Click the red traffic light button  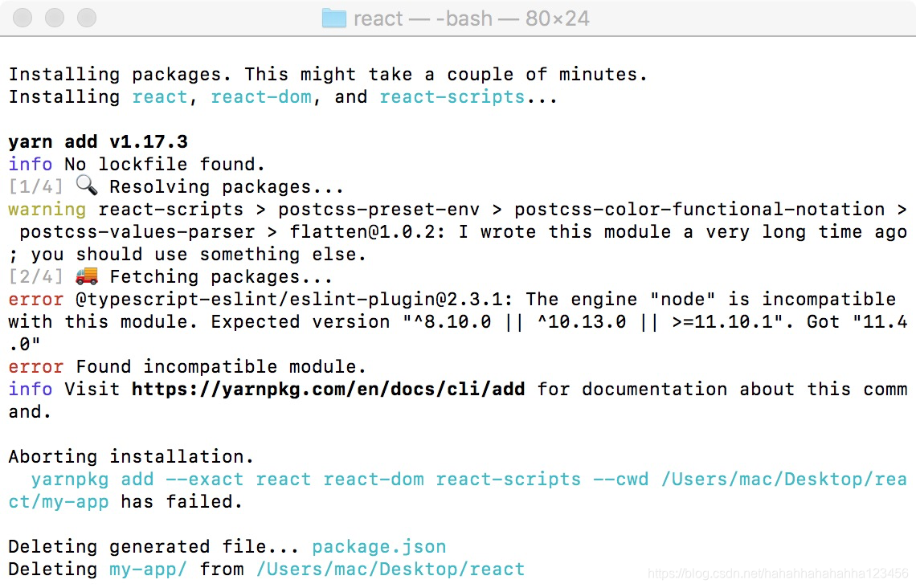(x=22, y=18)
